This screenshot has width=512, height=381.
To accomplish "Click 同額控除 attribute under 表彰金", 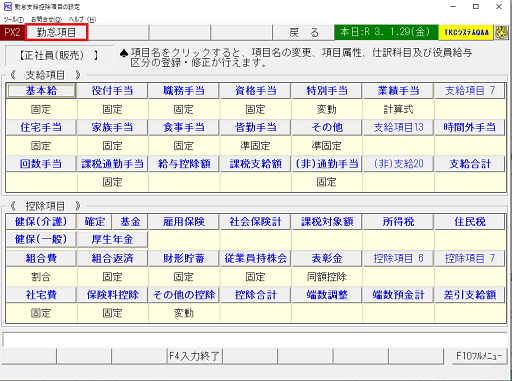I will pos(327,277).
